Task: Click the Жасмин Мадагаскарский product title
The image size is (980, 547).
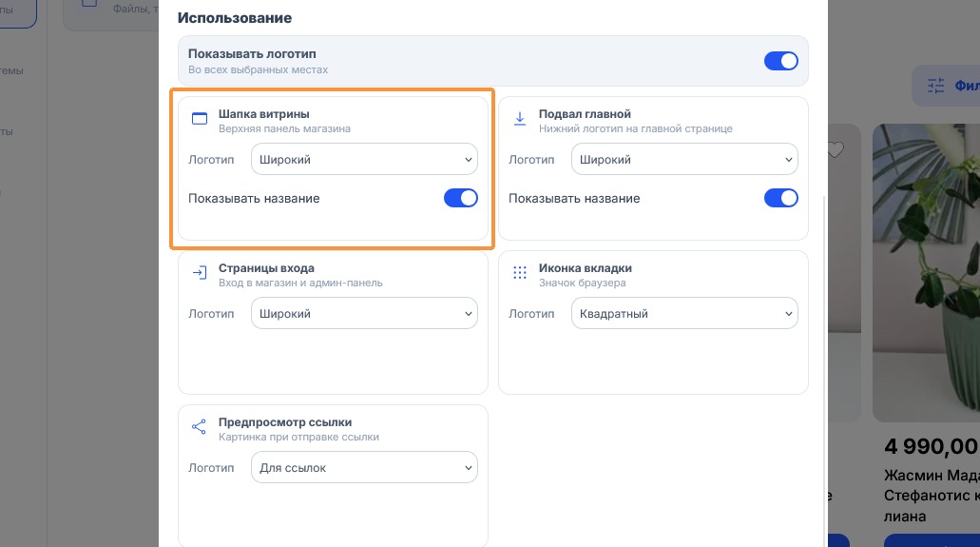Action: coord(932,496)
